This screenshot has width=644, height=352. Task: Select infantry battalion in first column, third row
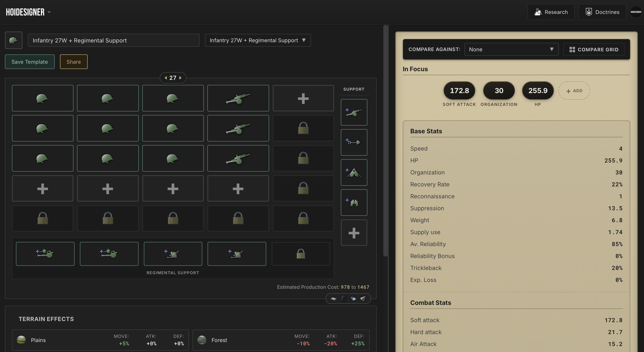pos(43,158)
